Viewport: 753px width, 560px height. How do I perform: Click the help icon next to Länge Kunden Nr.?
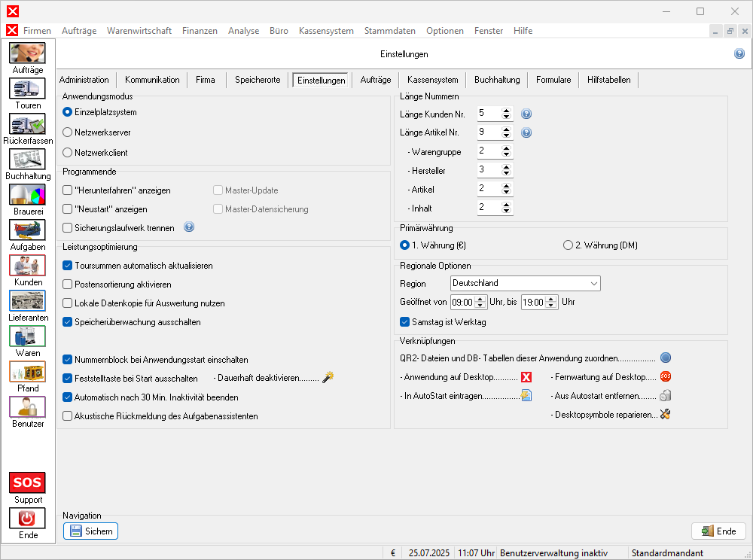click(x=526, y=114)
